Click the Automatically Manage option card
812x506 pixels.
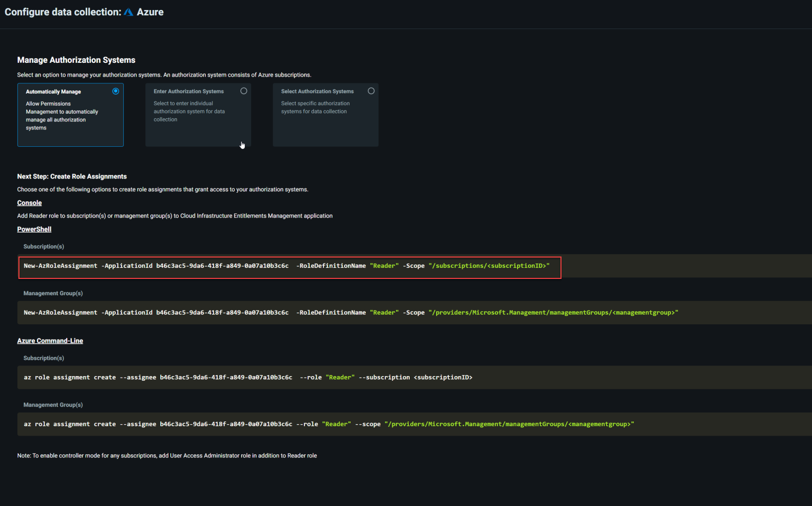pyautogui.click(x=70, y=115)
